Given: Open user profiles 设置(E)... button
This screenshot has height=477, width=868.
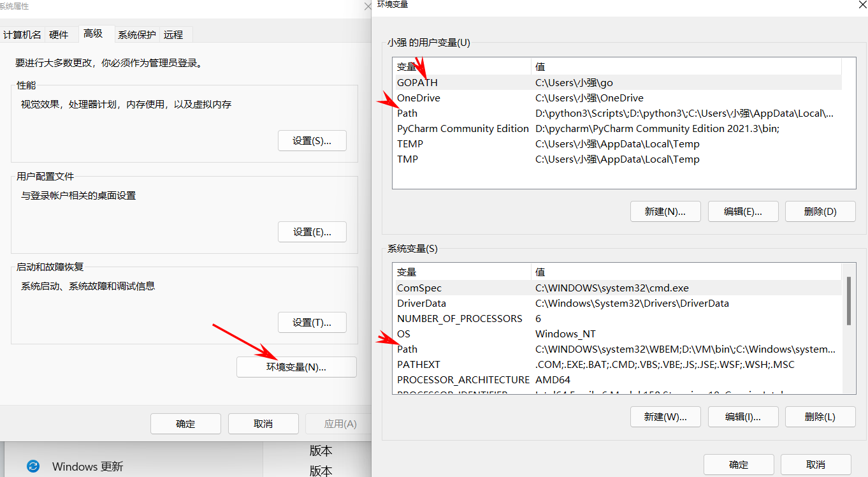Looking at the screenshot, I should pyautogui.click(x=312, y=232).
